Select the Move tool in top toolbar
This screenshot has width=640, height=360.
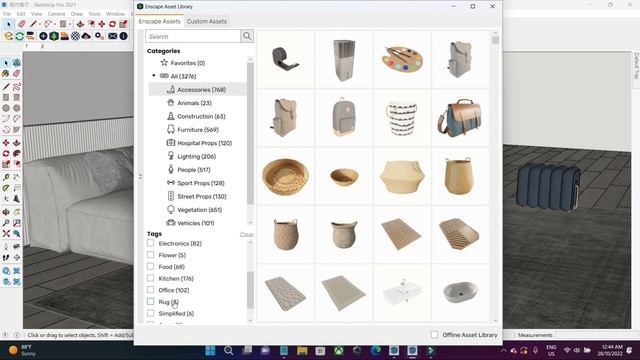point(102,24)
